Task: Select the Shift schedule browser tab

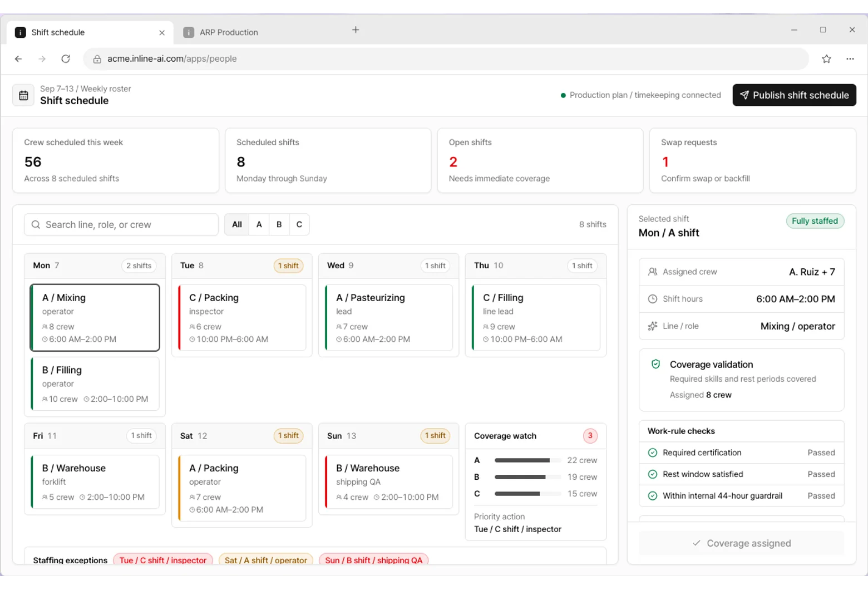Action: (90, 32)
